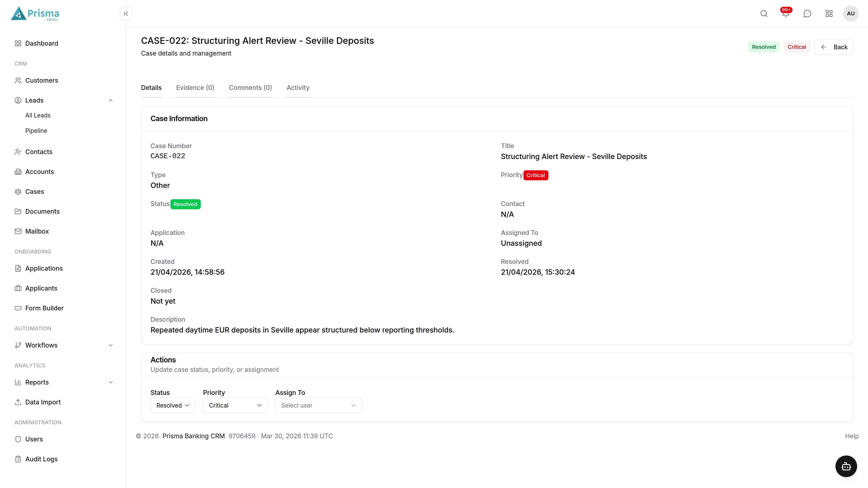Click the Unassigned value under Assigned To
Viewport: 868px width, 488px height.
(521, 243)
